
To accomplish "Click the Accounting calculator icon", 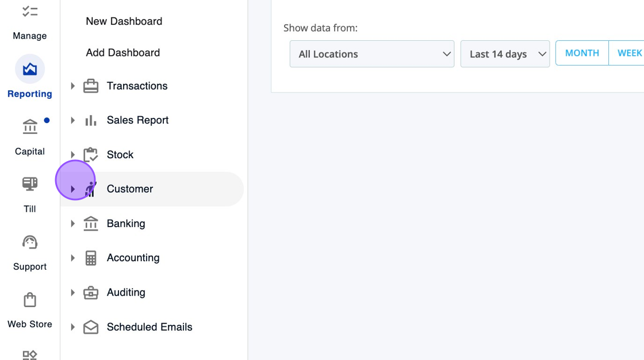I will point(91,258).
